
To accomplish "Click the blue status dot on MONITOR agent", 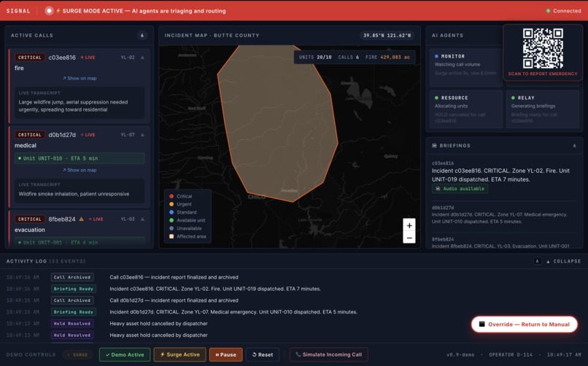I will [436, 56].
